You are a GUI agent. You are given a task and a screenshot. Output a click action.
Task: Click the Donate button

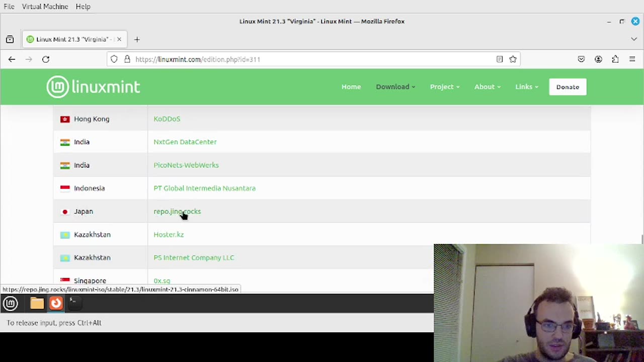tap(568, 87)
